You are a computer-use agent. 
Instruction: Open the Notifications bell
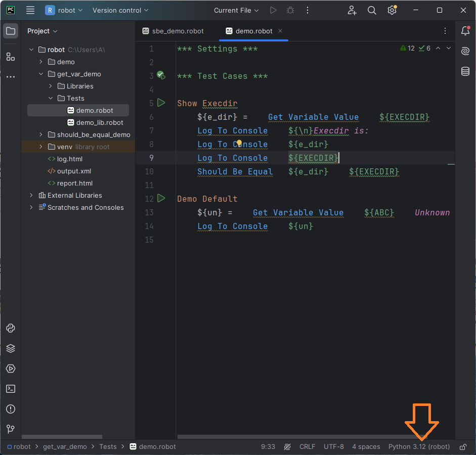465,31
